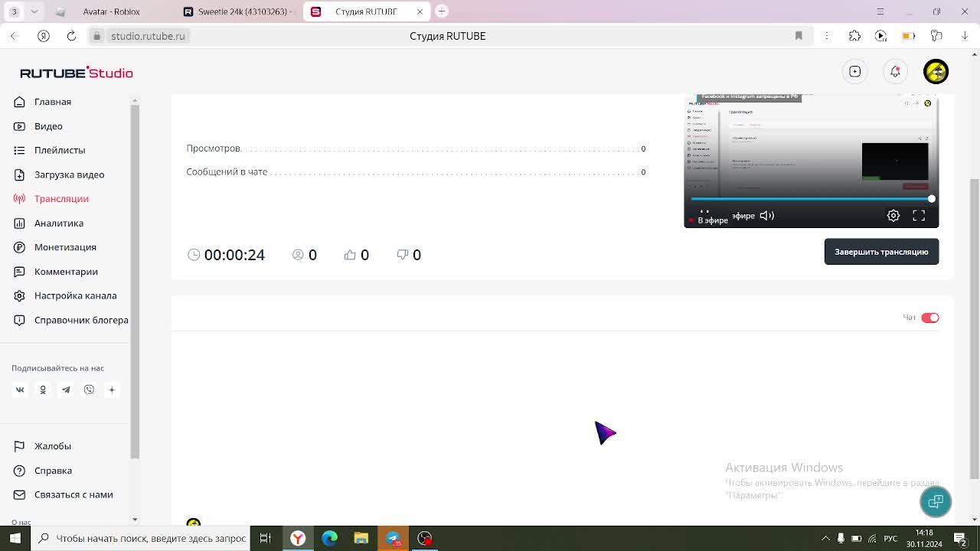Open the user profile avatar menu

pos(936,71)
